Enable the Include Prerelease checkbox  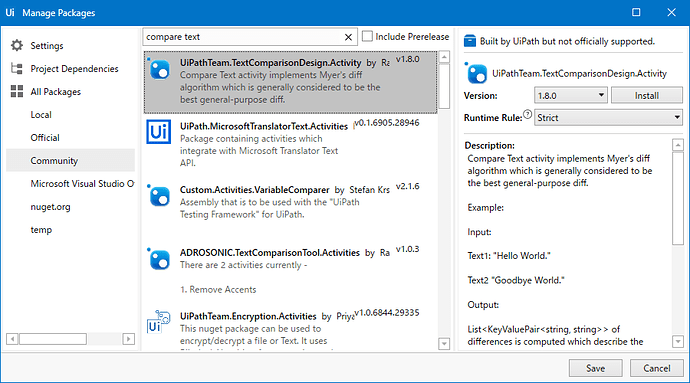pos(367,36)
